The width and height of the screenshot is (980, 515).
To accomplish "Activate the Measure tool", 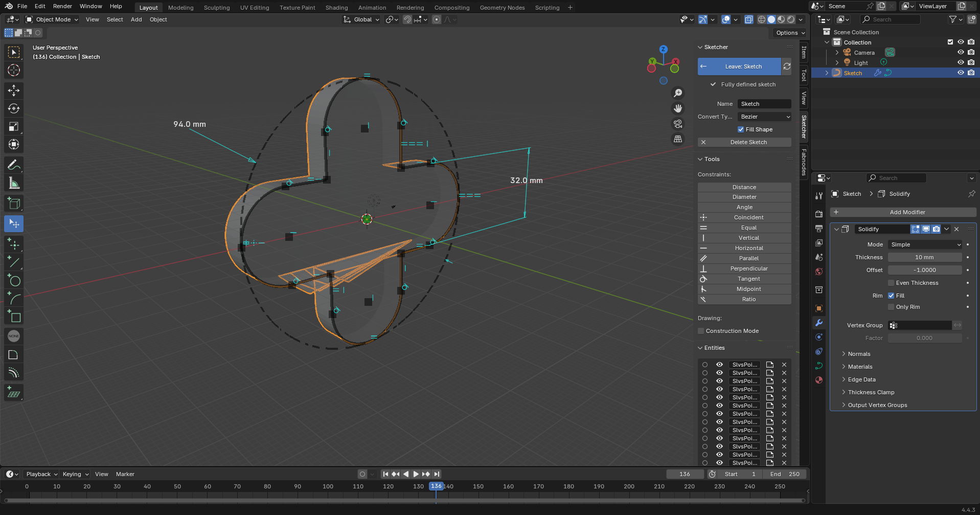I will 14,183.
